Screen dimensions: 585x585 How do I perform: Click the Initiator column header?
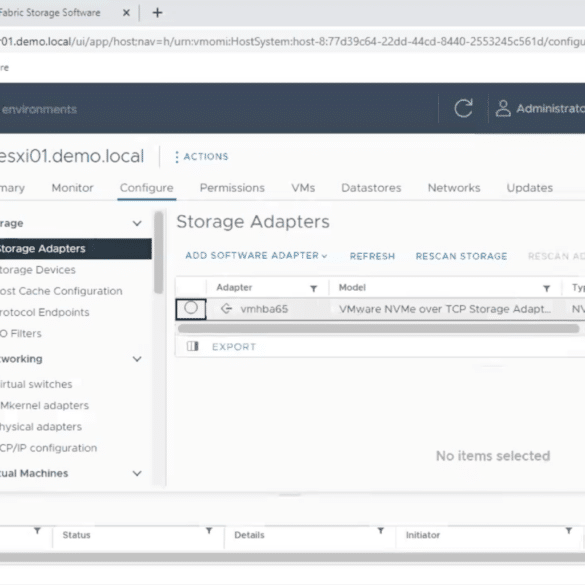pos(422,535)
